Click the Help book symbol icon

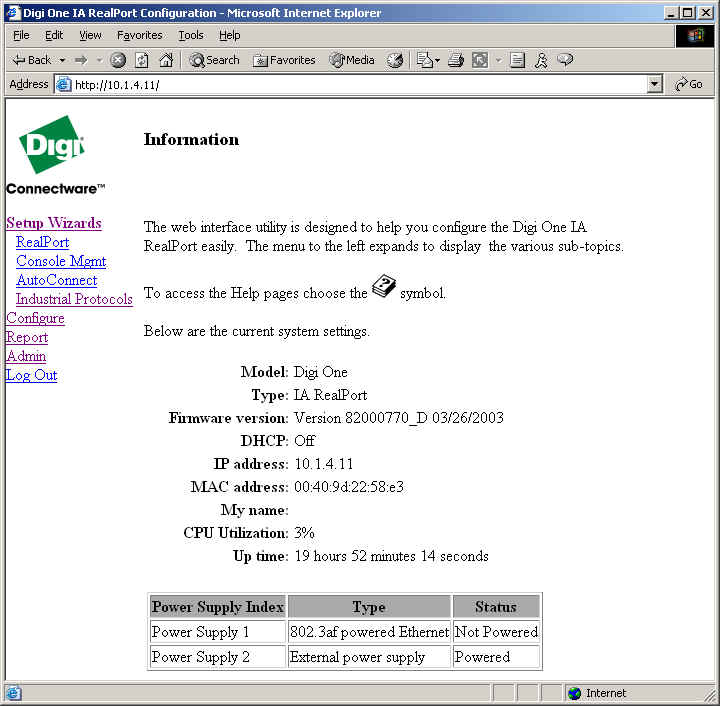384,289
